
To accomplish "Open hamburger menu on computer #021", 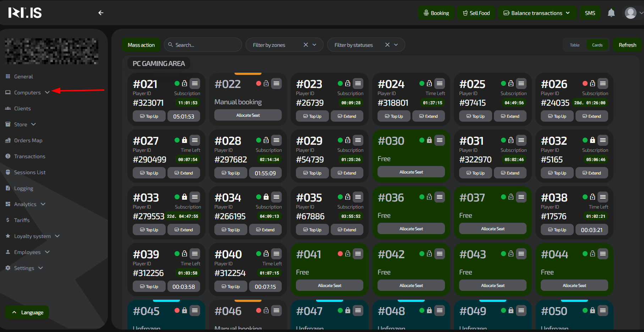I will [x=195, y=84].
